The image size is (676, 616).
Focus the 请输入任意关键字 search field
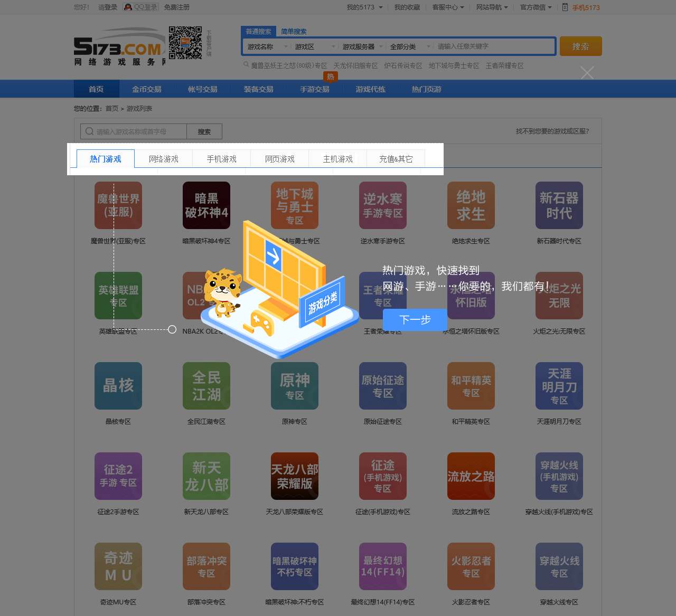pos(494,46)
